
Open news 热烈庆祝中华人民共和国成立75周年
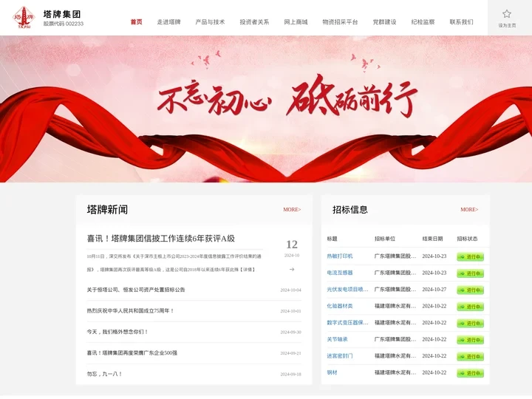click(x=130, y=311)
